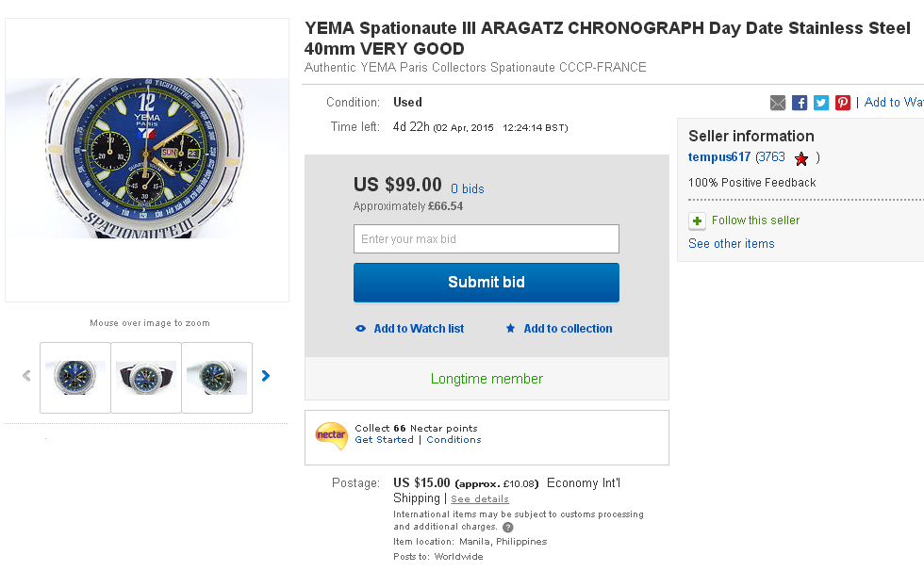This screenshot has width=924, height=571.
Task: Pin the item on Pinterest
Action: tap(843, 103)
